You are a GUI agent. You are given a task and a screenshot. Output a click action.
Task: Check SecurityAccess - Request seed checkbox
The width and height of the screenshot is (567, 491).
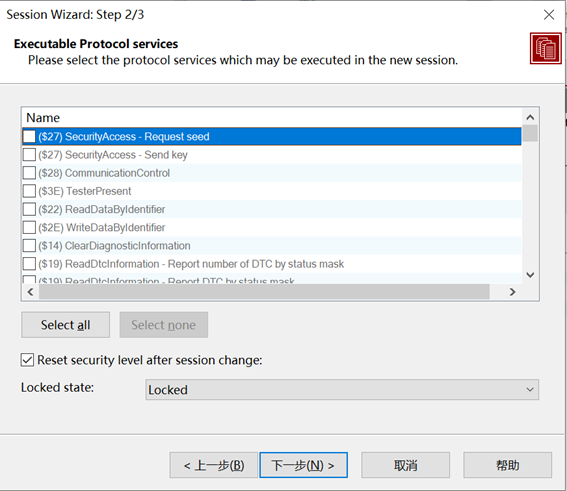pos(29,137)
